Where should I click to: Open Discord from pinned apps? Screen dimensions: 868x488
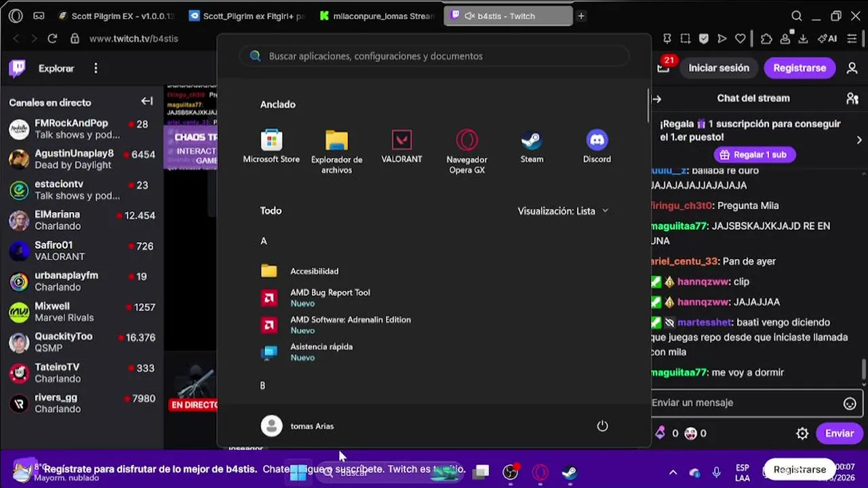[x=597, y=146]
